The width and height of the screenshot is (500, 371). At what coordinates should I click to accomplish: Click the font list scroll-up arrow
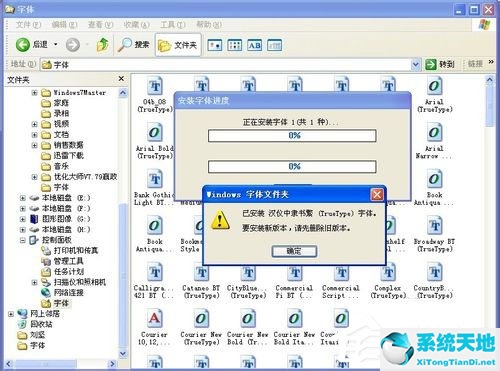pyautogui.click(x=489, y=80)
